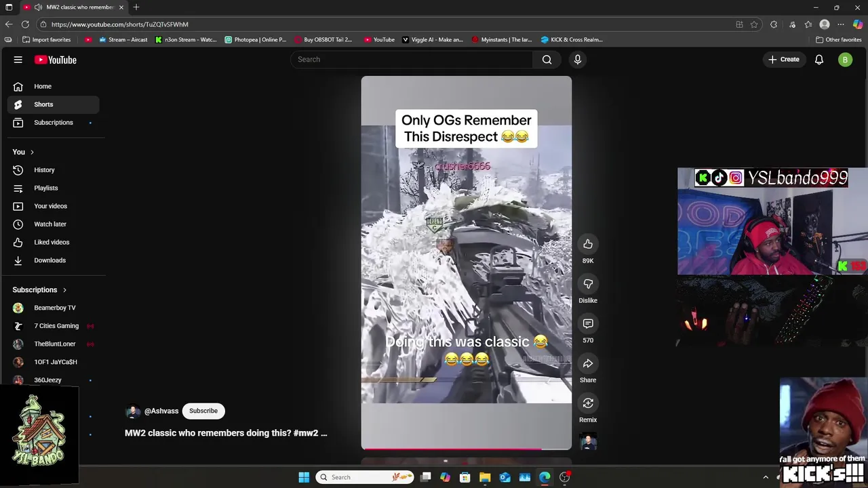Screen dimensions: 868x488
Task: Start voice search with microphone icon
Action: (x=578, y=60)
